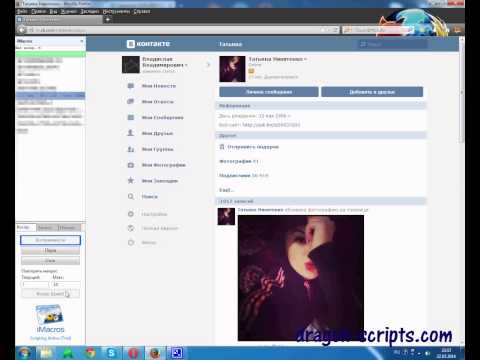Click the Мои Закладки star icon
The image size is (480, 360).
(x=131, y=180)
